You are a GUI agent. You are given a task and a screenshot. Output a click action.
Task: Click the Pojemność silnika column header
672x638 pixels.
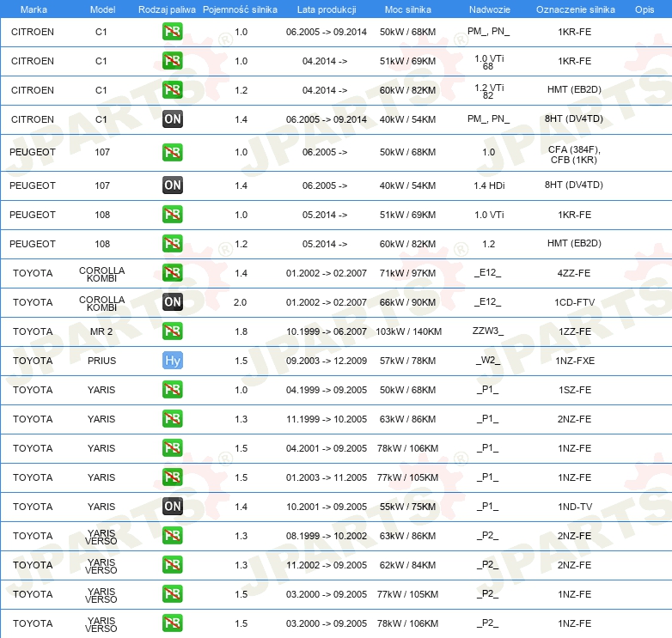coord(240,9)
